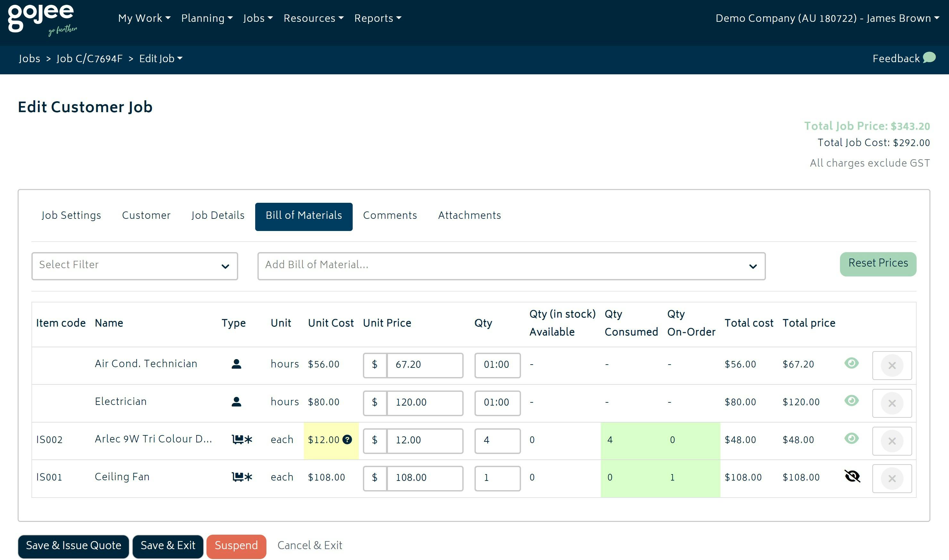The width and height of the screenshot is (949, 560).
Task: Show the Ceiling Fan price using the crossed-eye toggle
Action: pos(852,477)
